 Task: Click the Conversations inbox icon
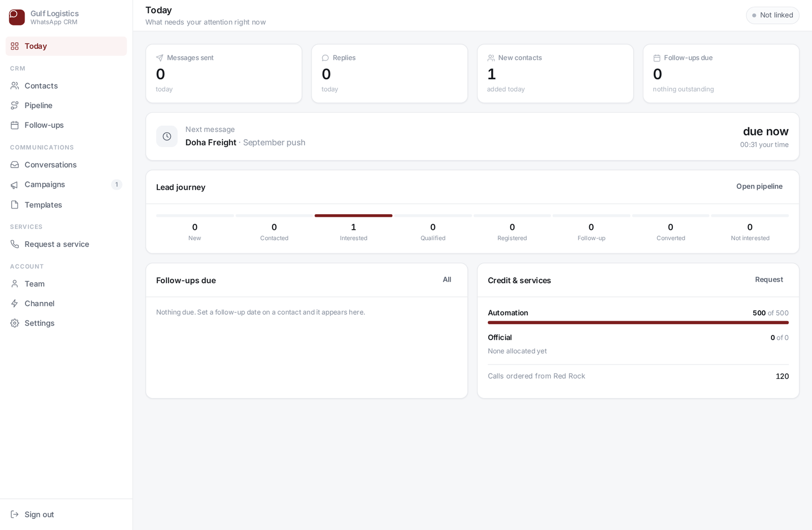point(15,165)
